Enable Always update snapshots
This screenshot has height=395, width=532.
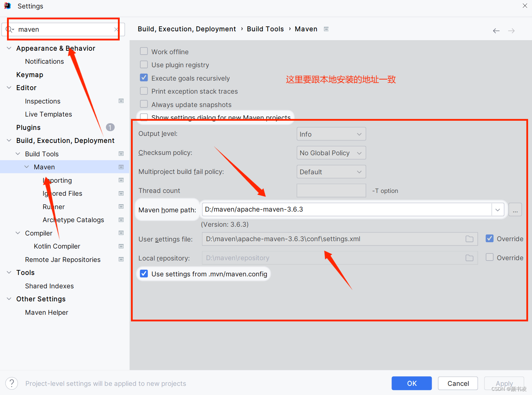tap(144, 104)
